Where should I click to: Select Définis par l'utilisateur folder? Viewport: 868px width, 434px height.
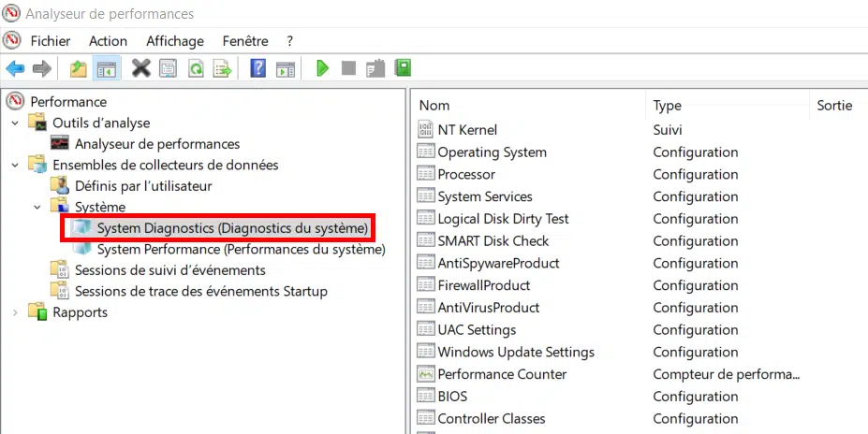143,186
